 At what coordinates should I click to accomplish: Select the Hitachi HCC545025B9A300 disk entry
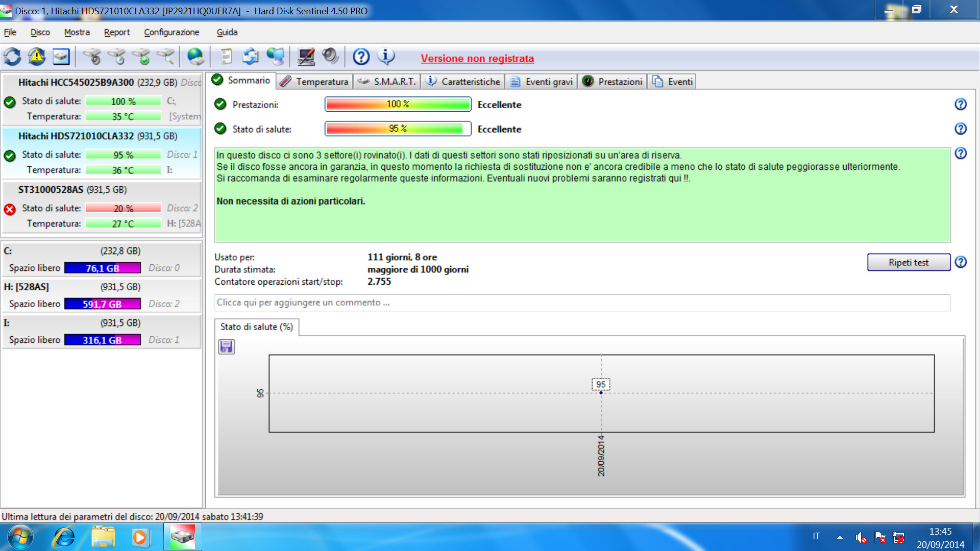tap(102, 99)
